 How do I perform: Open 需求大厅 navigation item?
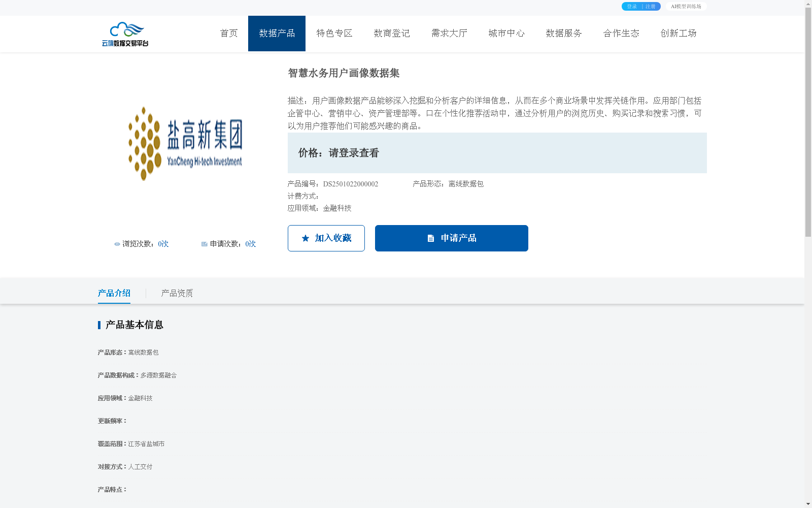[449, 34]
